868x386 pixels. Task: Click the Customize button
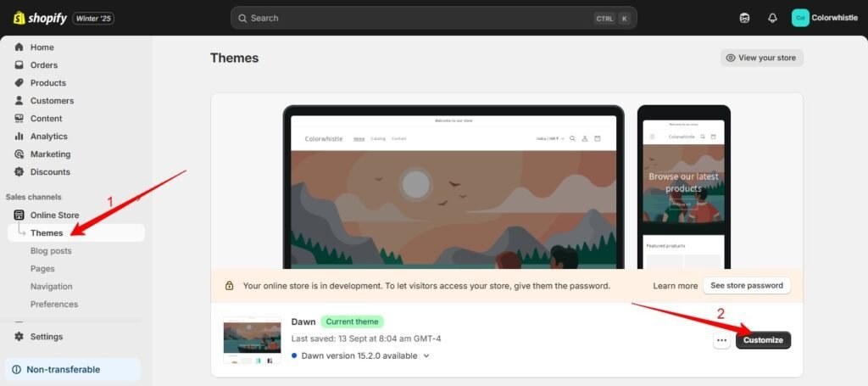tap(763, 340)
